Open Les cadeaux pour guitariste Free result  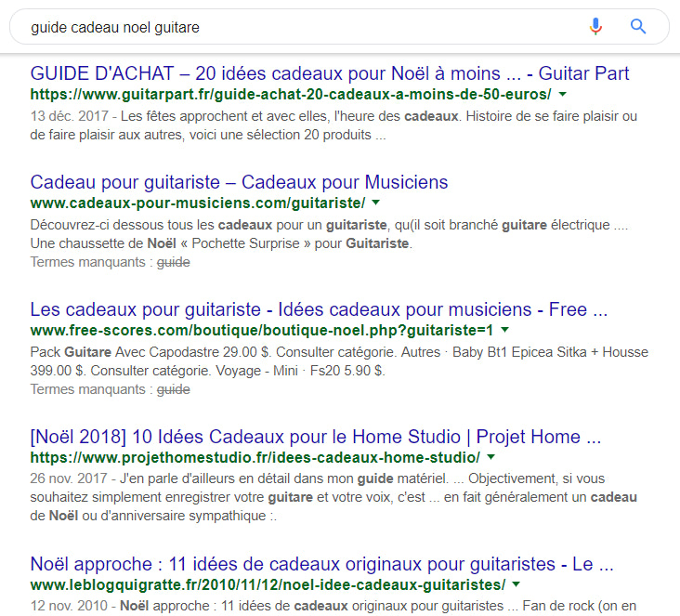pos(319,309)
